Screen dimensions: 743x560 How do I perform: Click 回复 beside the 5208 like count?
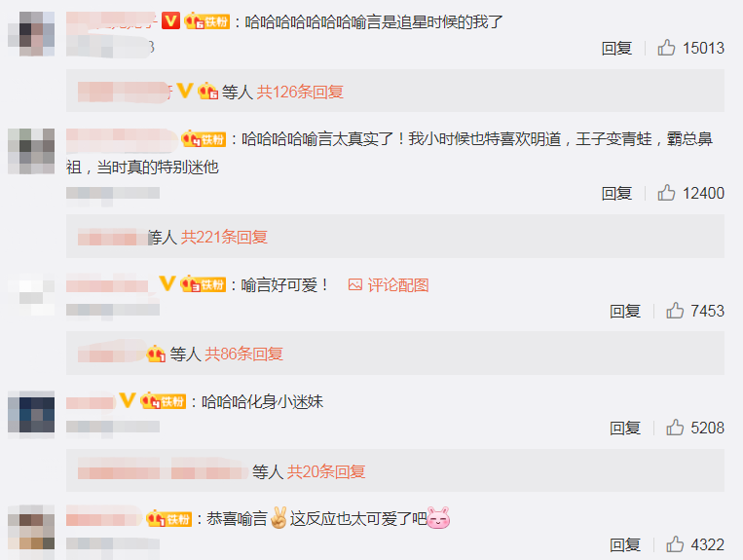625,428
